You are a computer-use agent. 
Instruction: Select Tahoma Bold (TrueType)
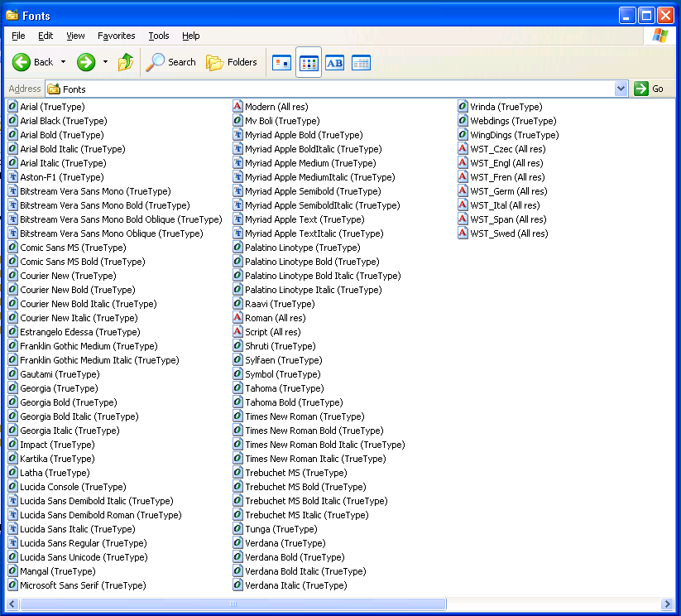(x=294, y=402)
